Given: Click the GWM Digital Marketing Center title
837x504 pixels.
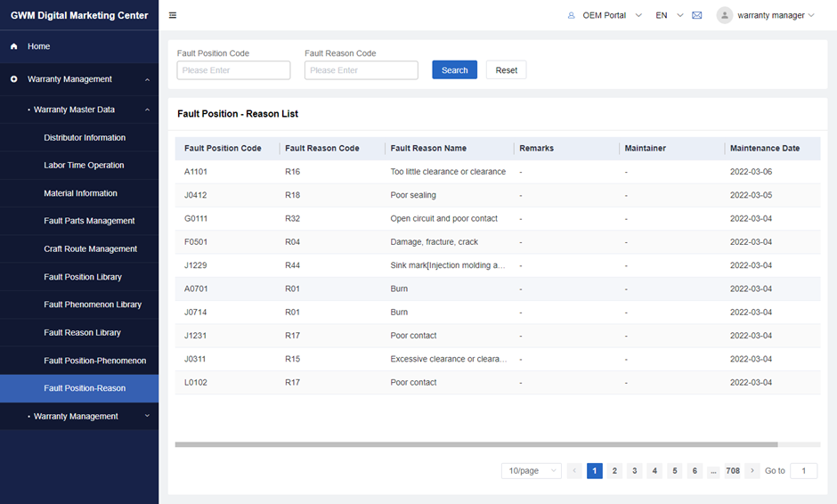Looking at the screenshot, I should point(79,15).
